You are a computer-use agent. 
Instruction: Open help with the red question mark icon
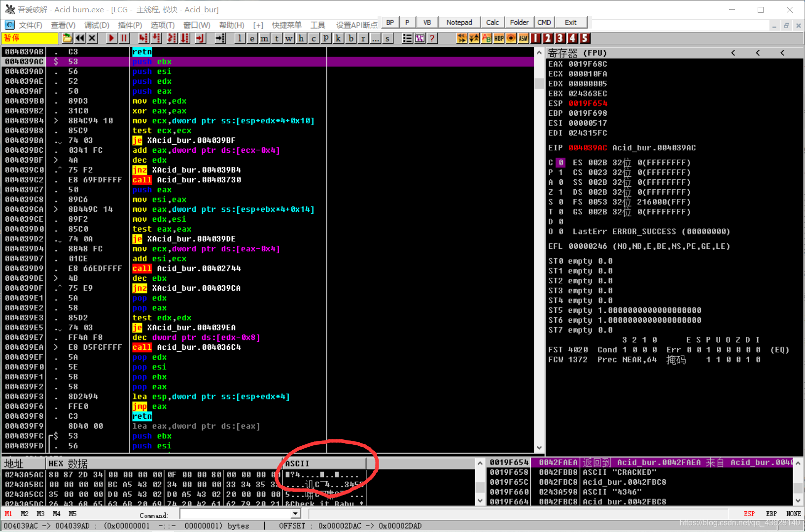pos(432,38)
